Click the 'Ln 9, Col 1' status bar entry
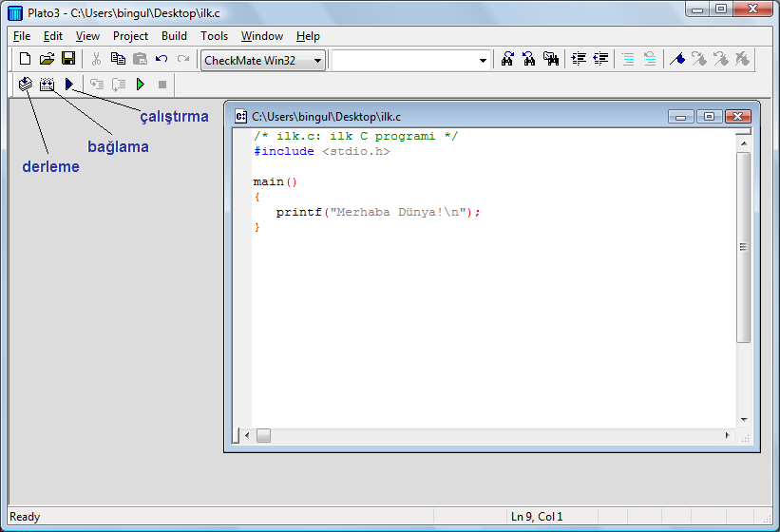Viewport: 780px width, 532px height. [537, 517]
